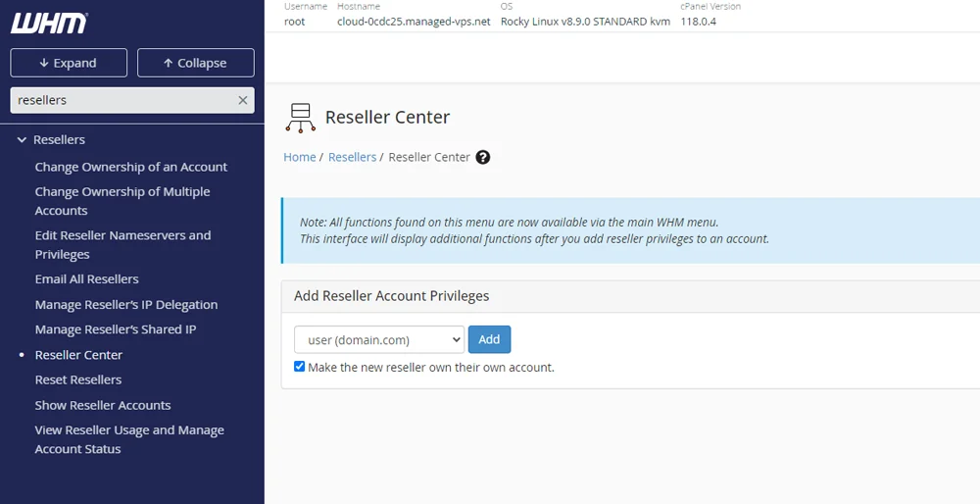Image resolution: width=980 pixels, height=504 pixels.
Task: Click the hostname cloud-0cdc25.managed-vps.net
Action: (x=414, y=22)
